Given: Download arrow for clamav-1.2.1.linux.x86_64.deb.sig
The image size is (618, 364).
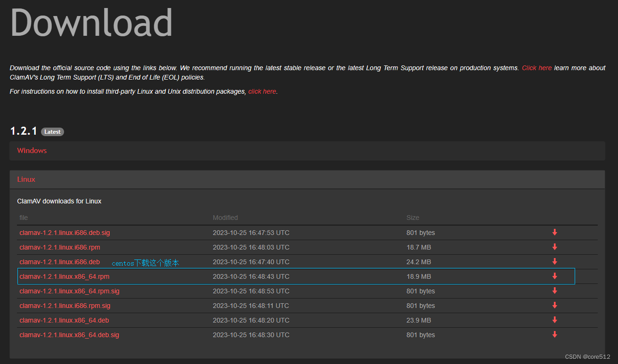Looking at the screenshot, I should (x=555, y=334).
